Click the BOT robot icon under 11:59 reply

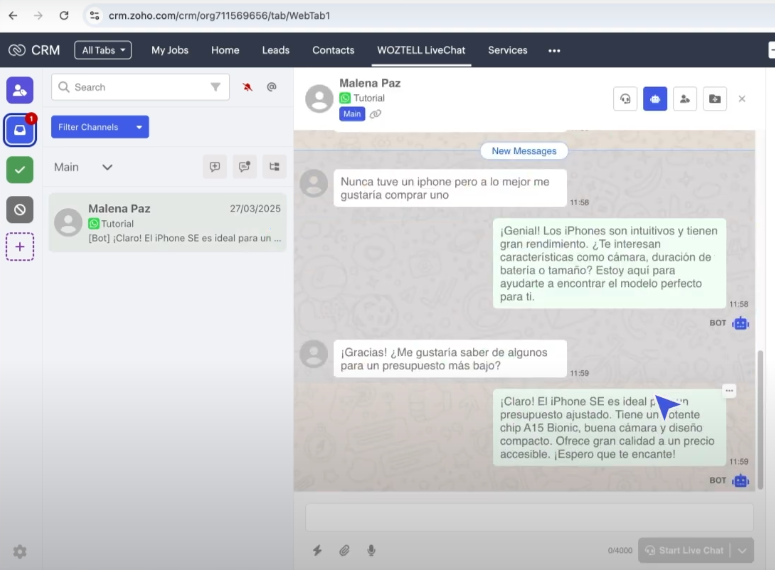740,481
